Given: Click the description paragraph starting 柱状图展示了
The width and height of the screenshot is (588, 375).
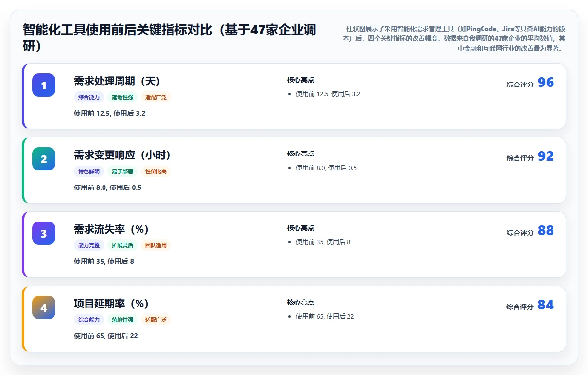Looking at the screenshot, I should coord(453,38).
